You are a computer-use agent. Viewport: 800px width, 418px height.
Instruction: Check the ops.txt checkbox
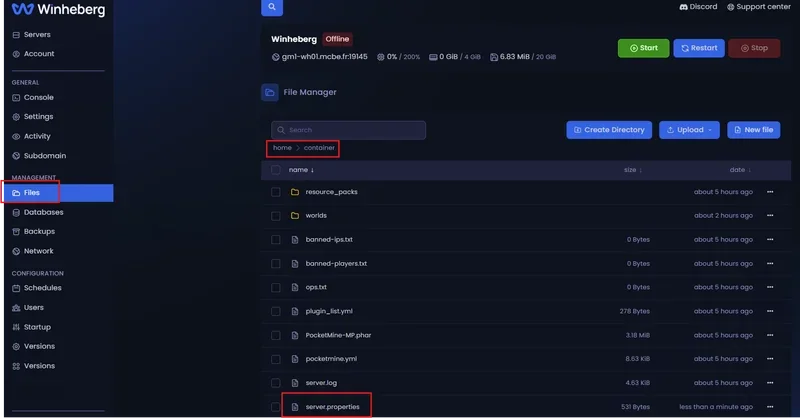[x=276, y=287]
